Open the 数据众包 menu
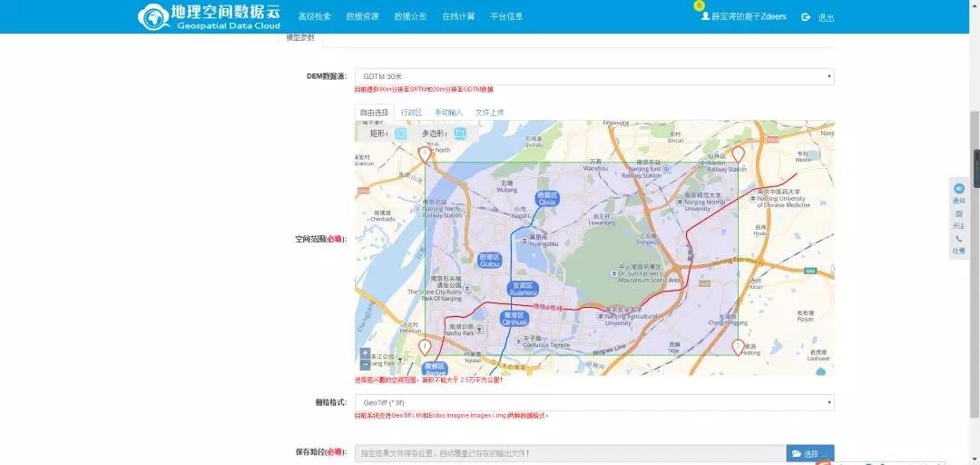This screenshot has width=980, height=465. [410, 17]
